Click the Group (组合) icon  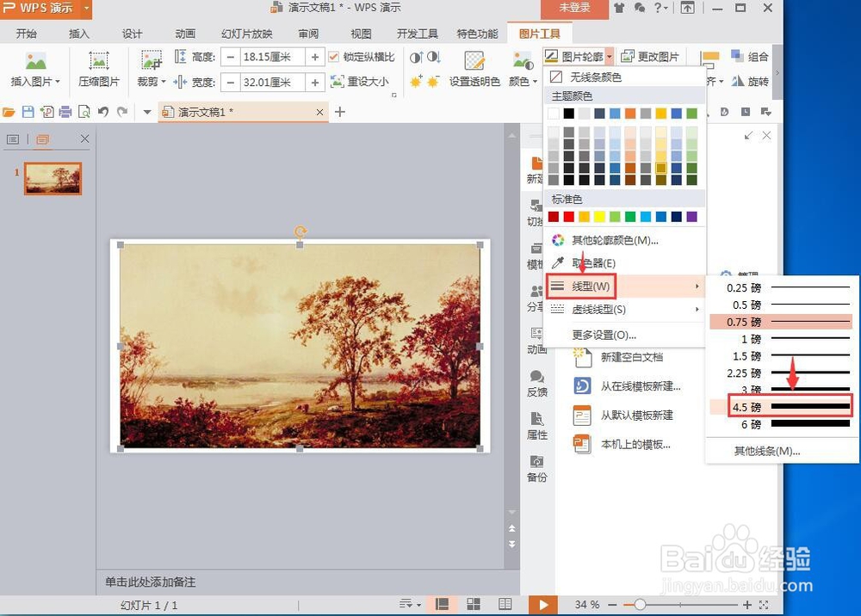pos(737,56)
